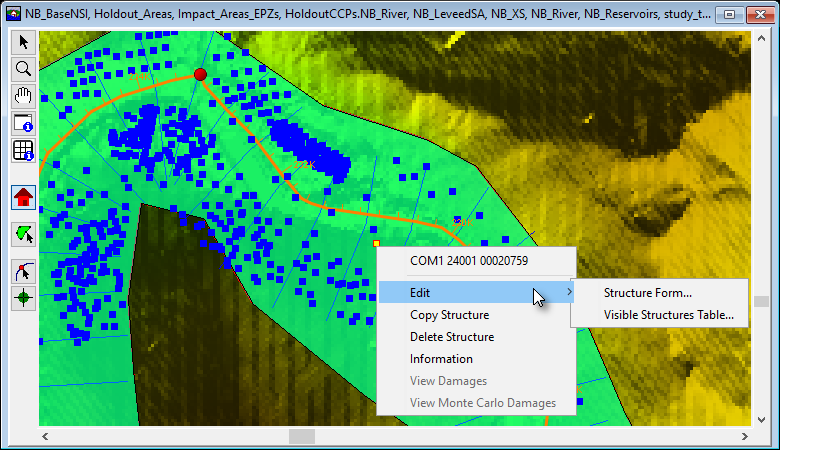Image resolution: width=840 pixels, height=450 pixels.
Task: Open the grid table info tool
Action: coord(22,151)
